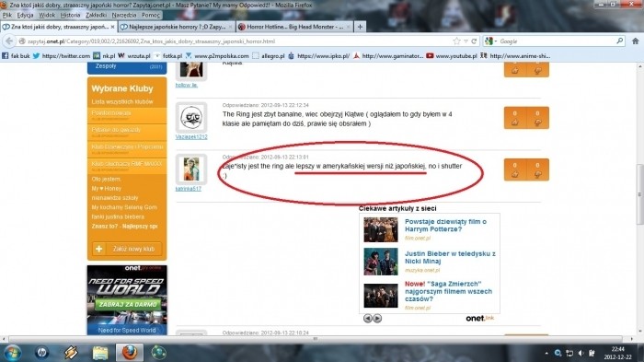Show next articles with right arrow
This screenshot has width=644, height=362.
point(377,319)
